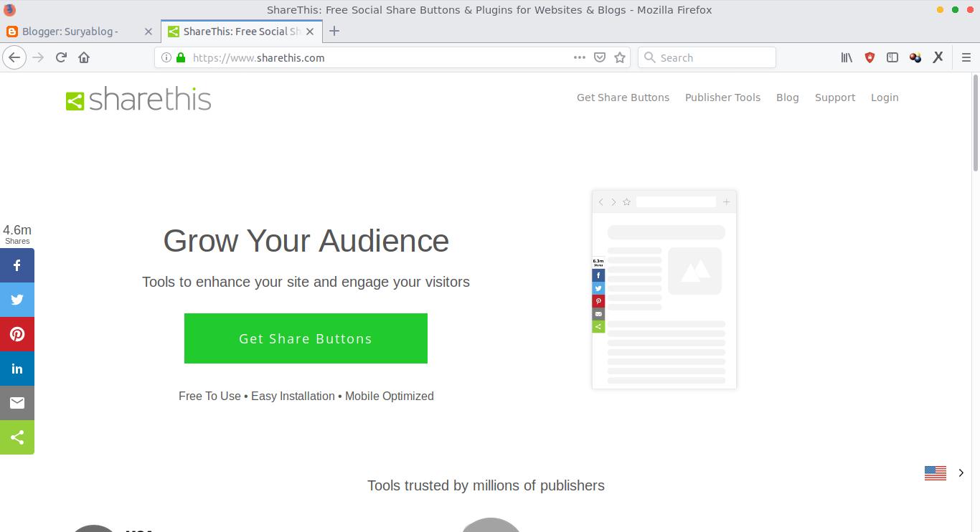The height and width of the screenshot is (532, 980).
Task: Open Publisher Tools nav link
Action: tap(722, 98)
